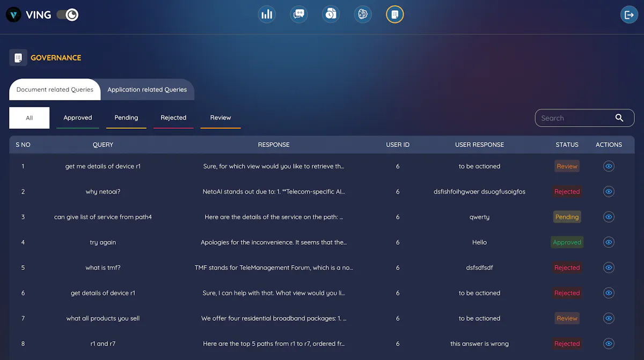This screenshot has height=360, width=644.
Task: Select the highlighted Governance document icon in top navigation
Action: (395, 14)
